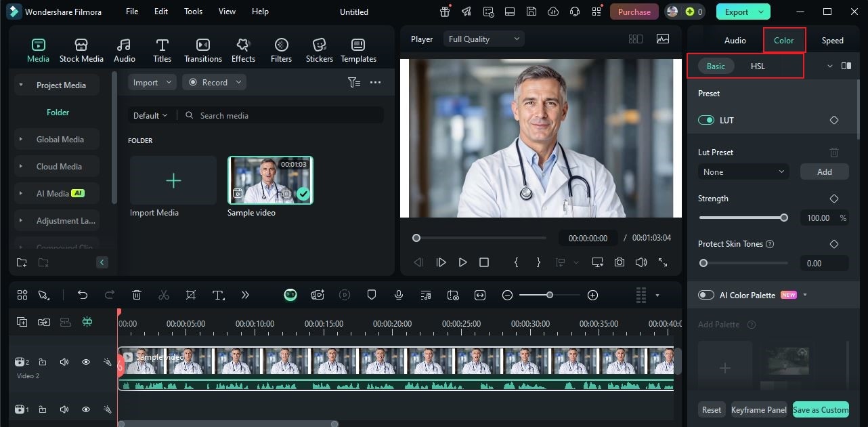
Task: Toggle the LUT switch
Action: (706, 120)
